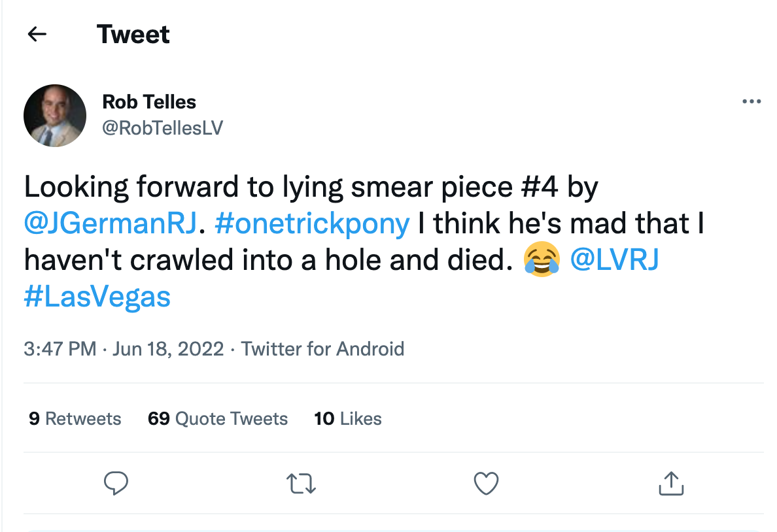The image size is (777, 532).
Task: Click the retweet arrows icon
Action: tap(302, 484)
